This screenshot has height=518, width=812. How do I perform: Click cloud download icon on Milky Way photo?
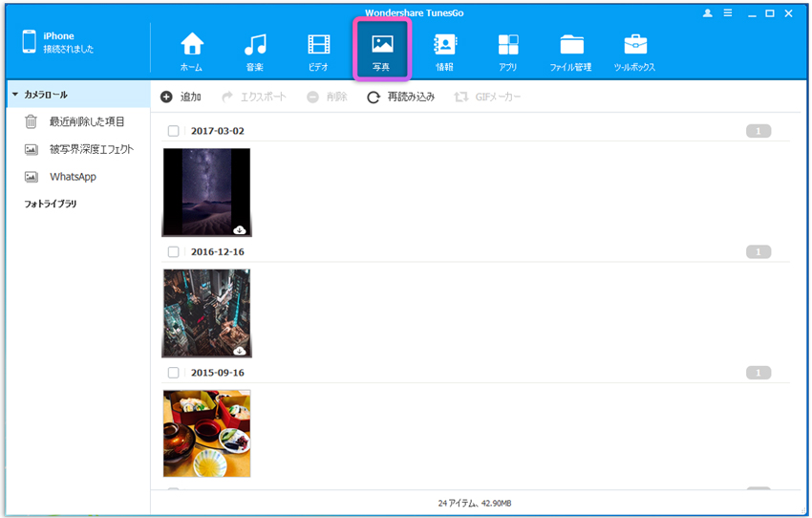(x=239, y=229)
